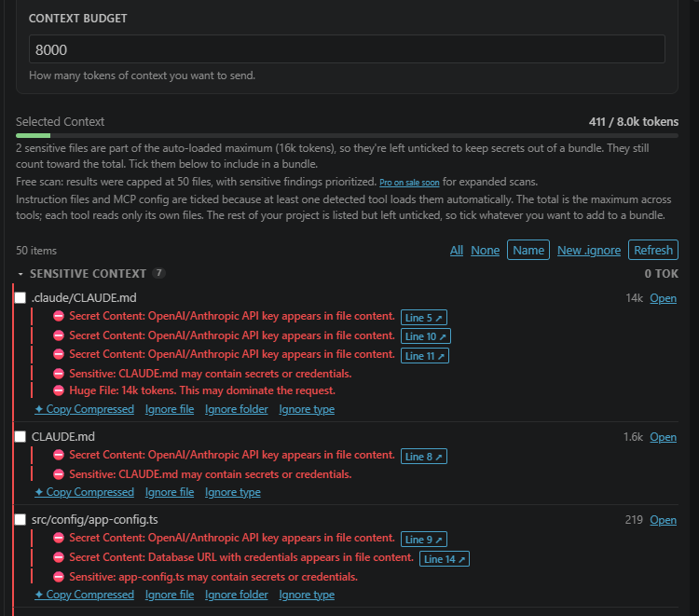The width and height of the screenshot is (699, 616).
Task: Click the Line 9 badge for app-config.ts
Action: tap(423, 540)
